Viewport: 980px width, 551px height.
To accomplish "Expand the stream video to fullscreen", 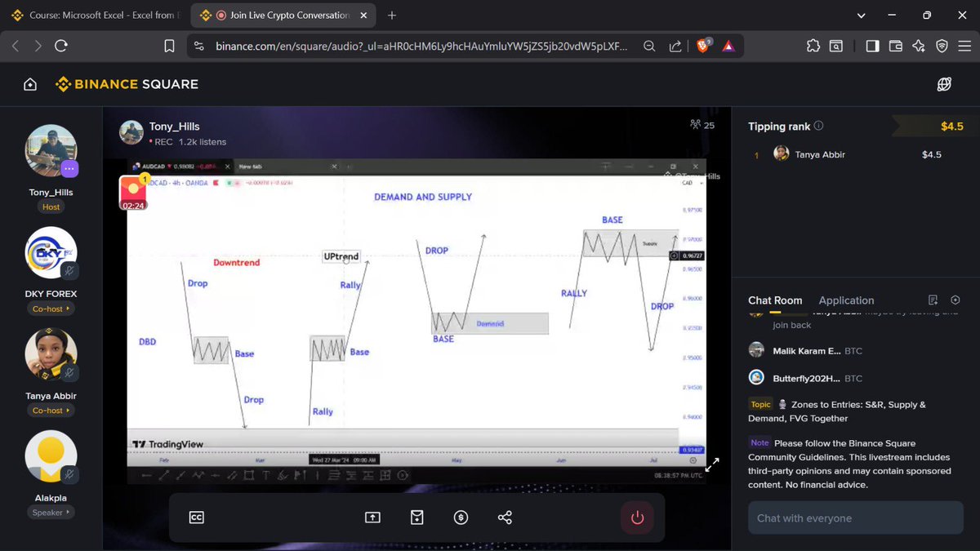I will [711, 464].
